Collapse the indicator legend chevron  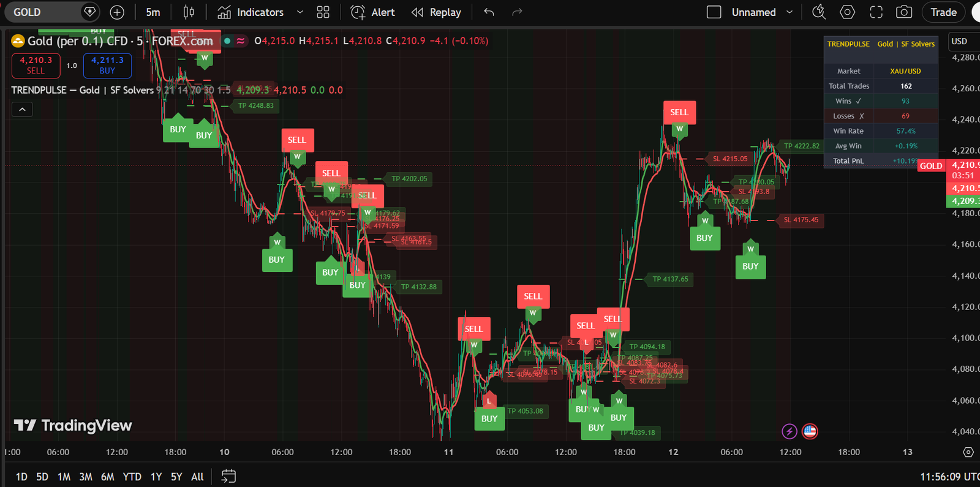click(22, 110)
